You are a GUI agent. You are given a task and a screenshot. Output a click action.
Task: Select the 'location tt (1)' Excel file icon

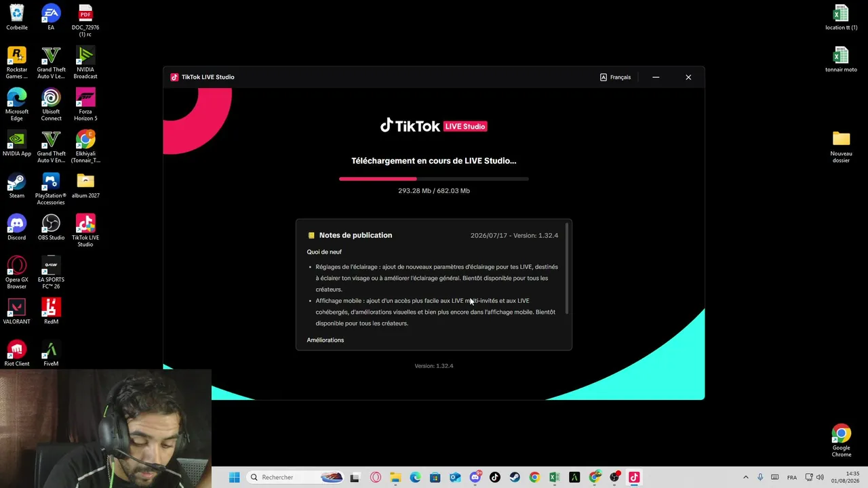(841, 18)
